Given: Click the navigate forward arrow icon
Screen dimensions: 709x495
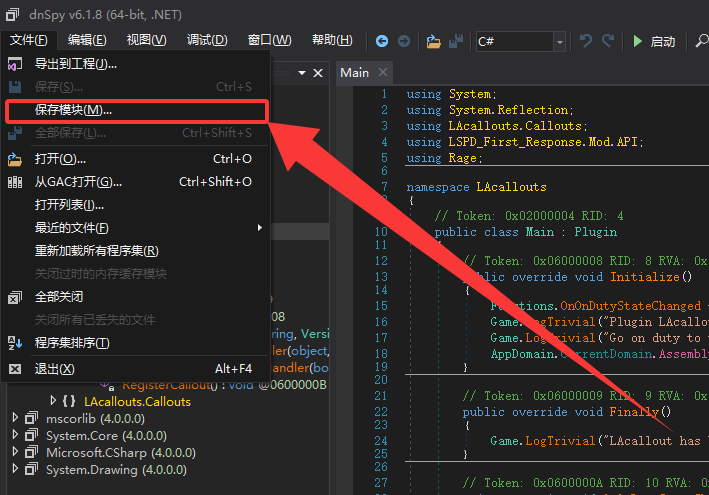Looking at the screenshot, I should (404, 41).
